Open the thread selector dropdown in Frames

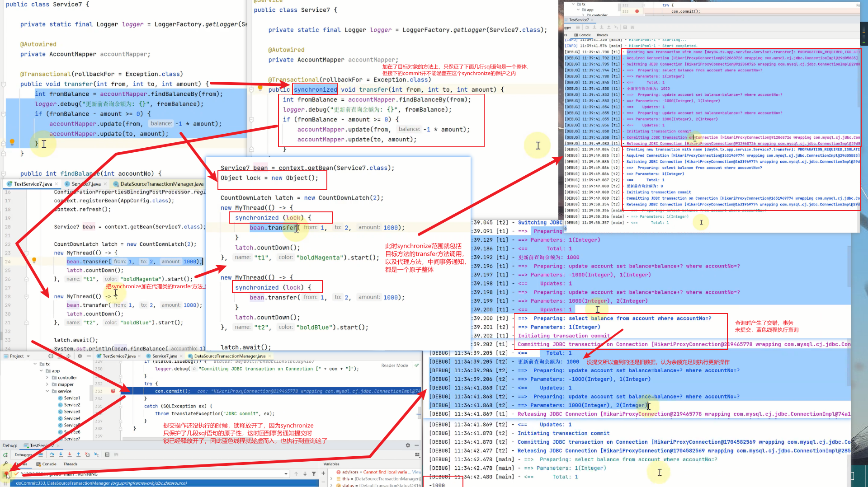pyautogui.click(x=286, y=474)
